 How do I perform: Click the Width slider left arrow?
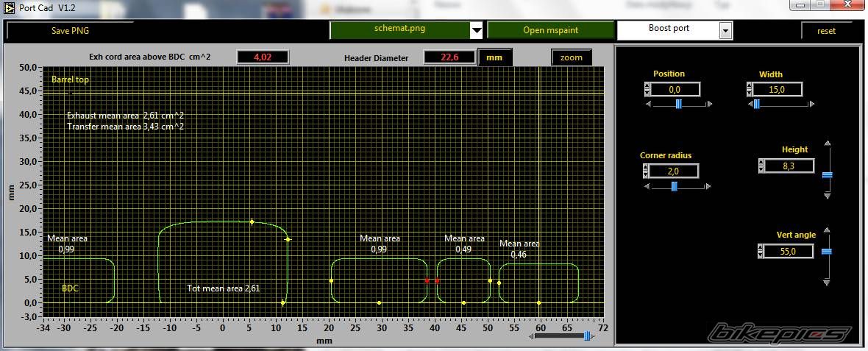(750, 104)
